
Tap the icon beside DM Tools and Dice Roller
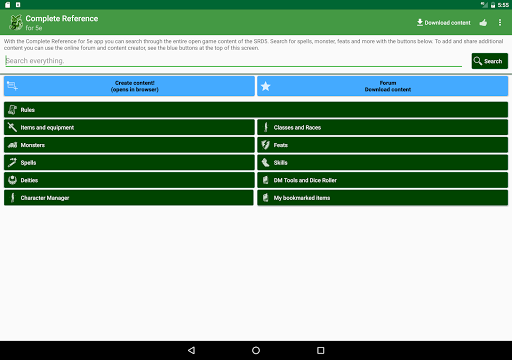266,180
